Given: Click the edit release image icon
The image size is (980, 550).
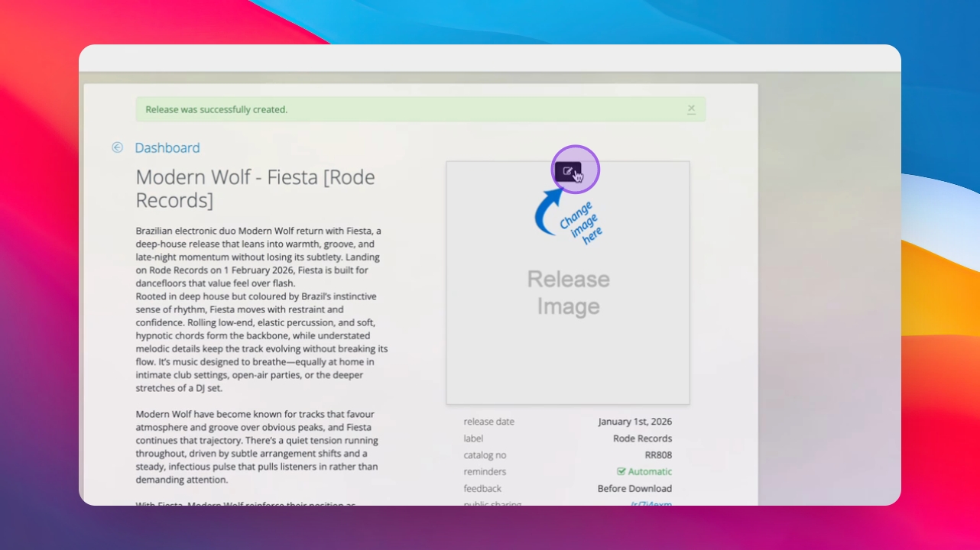Looking at the screenshot, I should pyautogui.click(x=568, y=171).
